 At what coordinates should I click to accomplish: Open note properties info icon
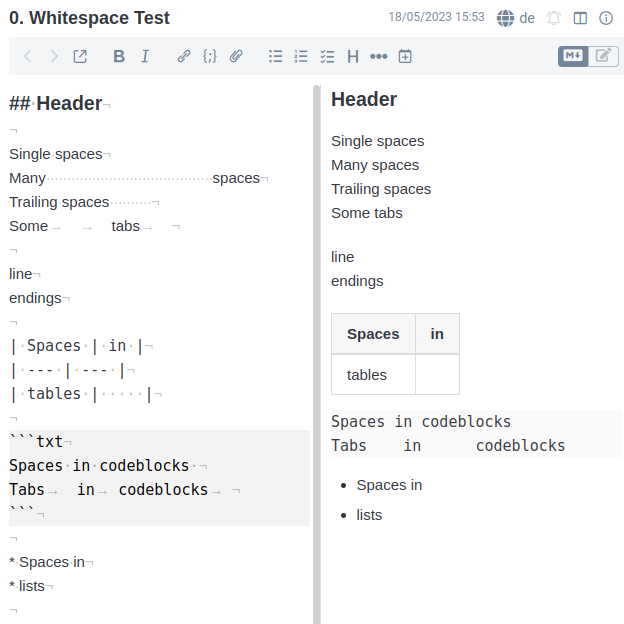coord(606,18)
